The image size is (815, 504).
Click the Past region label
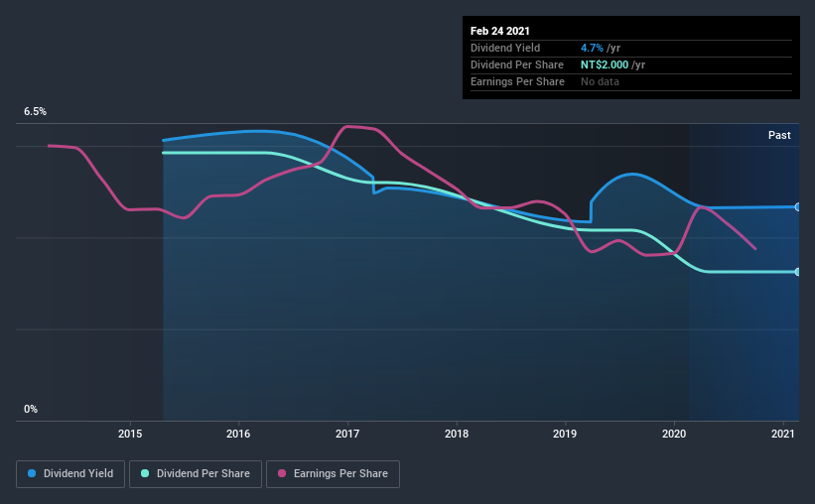pos(779,135)
